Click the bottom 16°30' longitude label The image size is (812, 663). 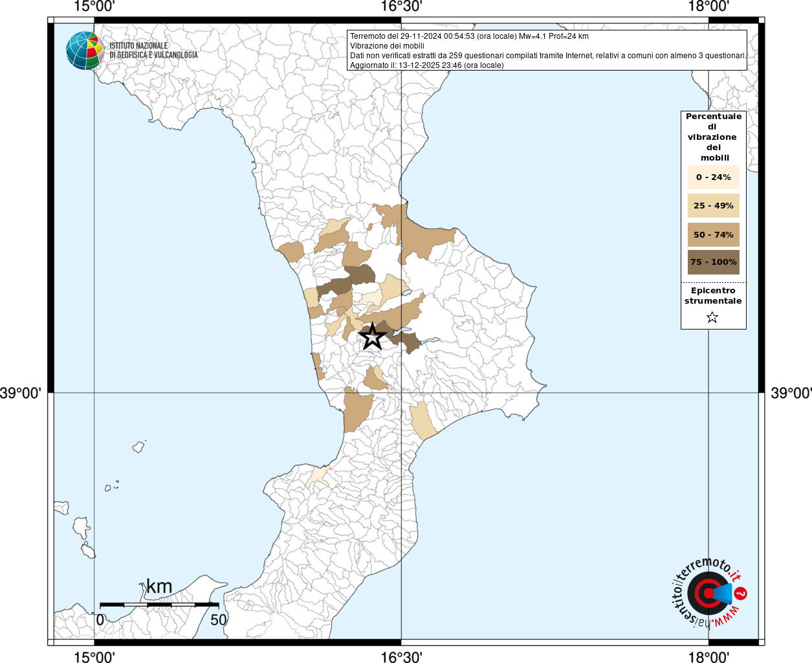[x=401, y=657]
